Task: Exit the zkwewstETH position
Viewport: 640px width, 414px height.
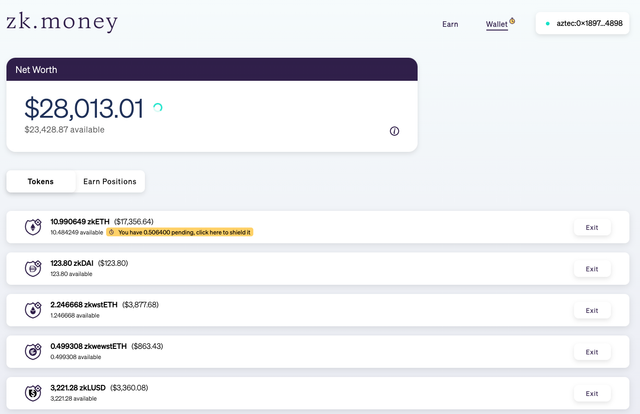Action: click(592, 352)
